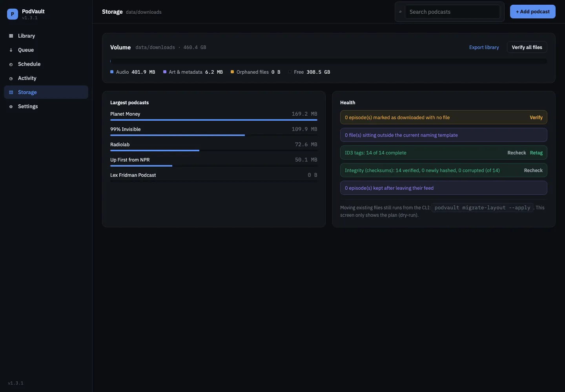565x392 pixels.
Task: Click the + Add podcast button
Action: click(x=532, y=12)
